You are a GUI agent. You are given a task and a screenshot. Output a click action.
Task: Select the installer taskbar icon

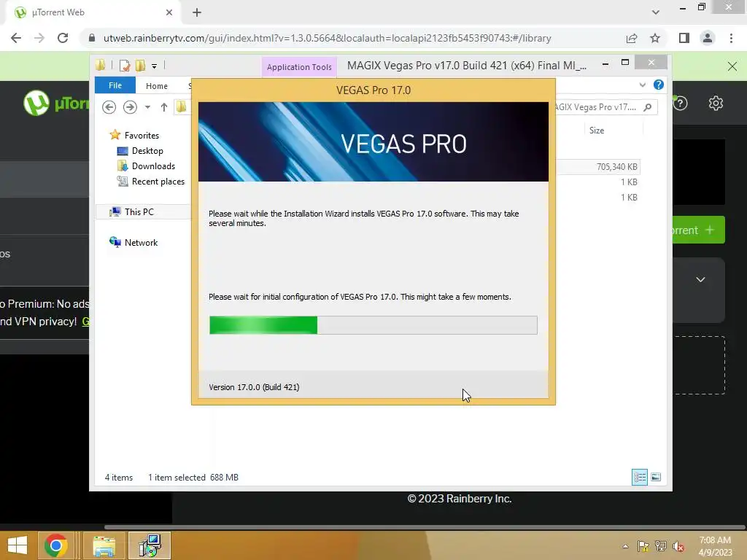tap(150, 545)
